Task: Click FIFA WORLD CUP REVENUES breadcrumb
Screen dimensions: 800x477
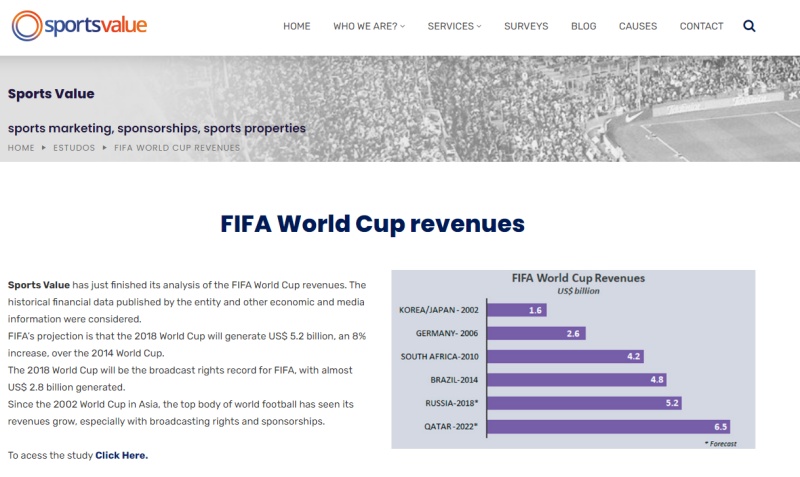Action: click(x=177, y=148)
